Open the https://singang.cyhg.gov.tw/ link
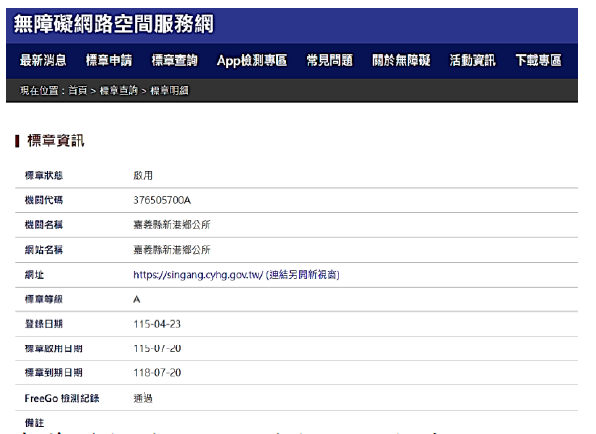Image resolution: width=596 pixels, height=434 pixels. point(236,274)
